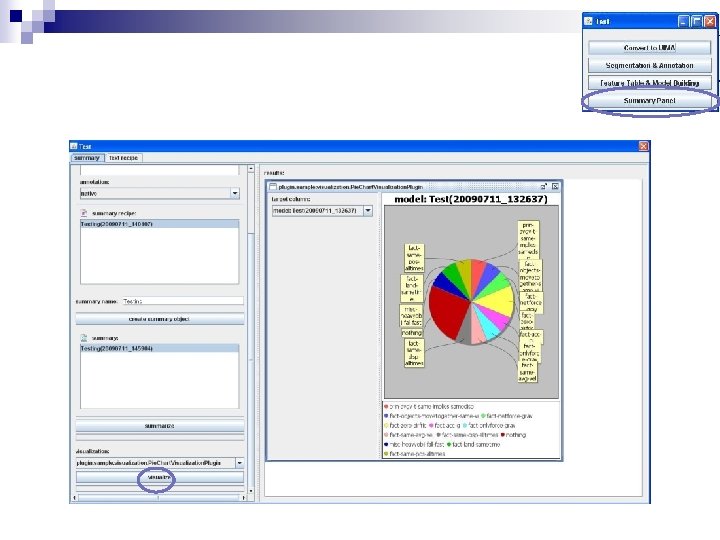720x540 pixels.
Task: Click the yellow pie slice
Action: point(496,300)
